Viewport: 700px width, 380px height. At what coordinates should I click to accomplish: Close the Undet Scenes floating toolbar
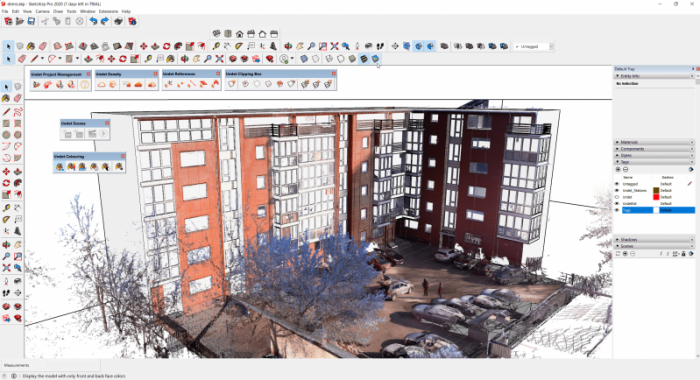click(x=107, y=123)
